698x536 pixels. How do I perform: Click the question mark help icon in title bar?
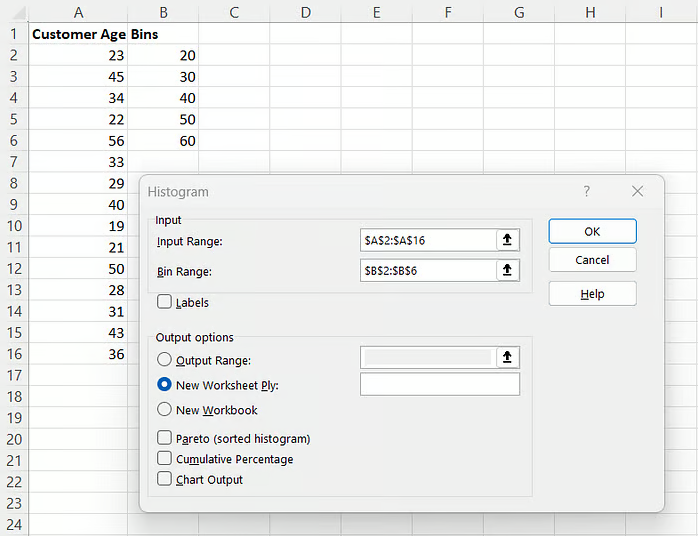[x=587, y=191]
